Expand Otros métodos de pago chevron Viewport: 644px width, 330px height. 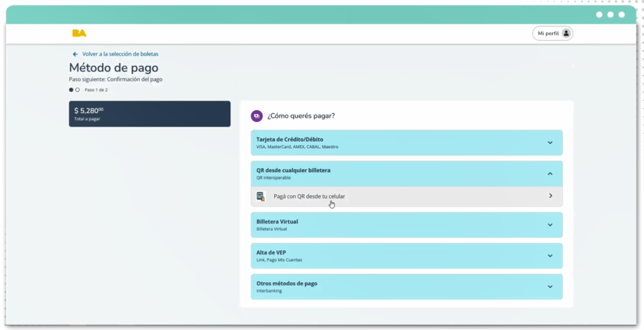(x=550, y=287)
